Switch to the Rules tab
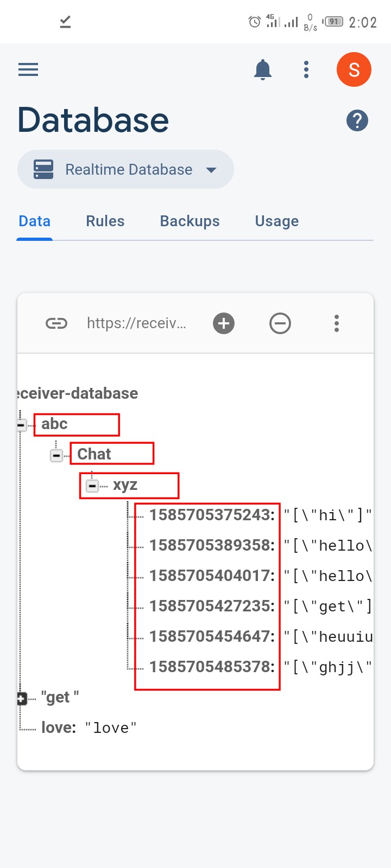Screen dimensions: 391x868 pyautogui.click(x=105, y=221)
